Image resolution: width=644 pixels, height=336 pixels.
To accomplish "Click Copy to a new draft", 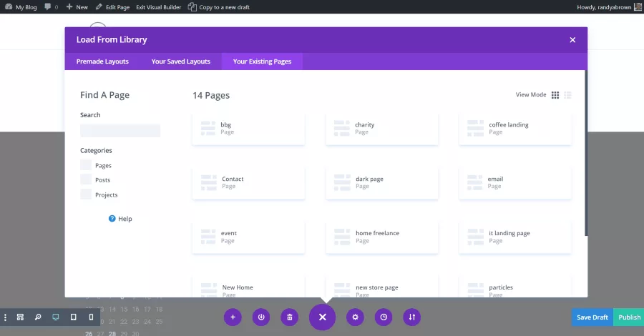I will pyautogui.click(x=218, y=7).
